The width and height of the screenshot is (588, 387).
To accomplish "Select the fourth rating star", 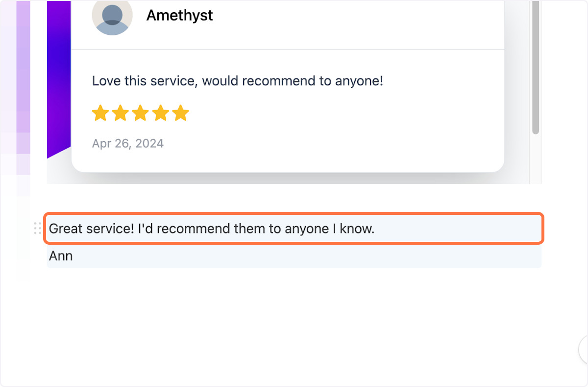I will [161, 113].
